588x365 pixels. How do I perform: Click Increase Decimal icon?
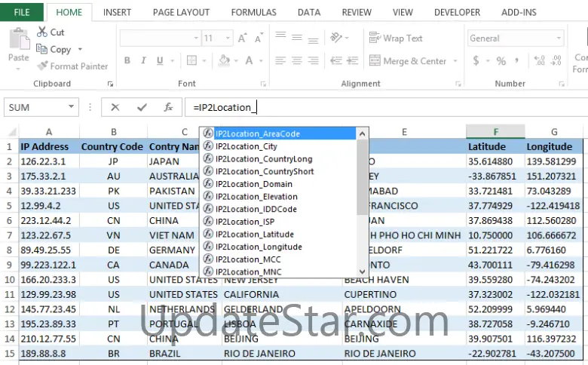pos(539,60)
